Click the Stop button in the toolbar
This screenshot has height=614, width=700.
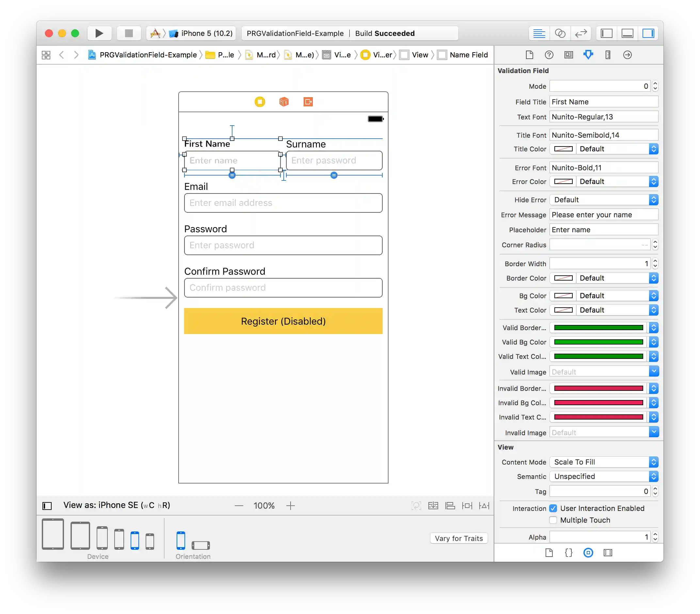[x=129, y=33]
